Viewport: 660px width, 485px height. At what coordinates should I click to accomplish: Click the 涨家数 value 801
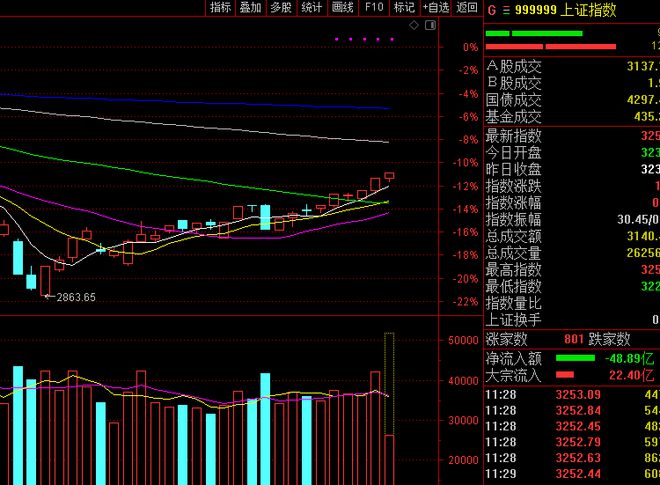point(576,339)
